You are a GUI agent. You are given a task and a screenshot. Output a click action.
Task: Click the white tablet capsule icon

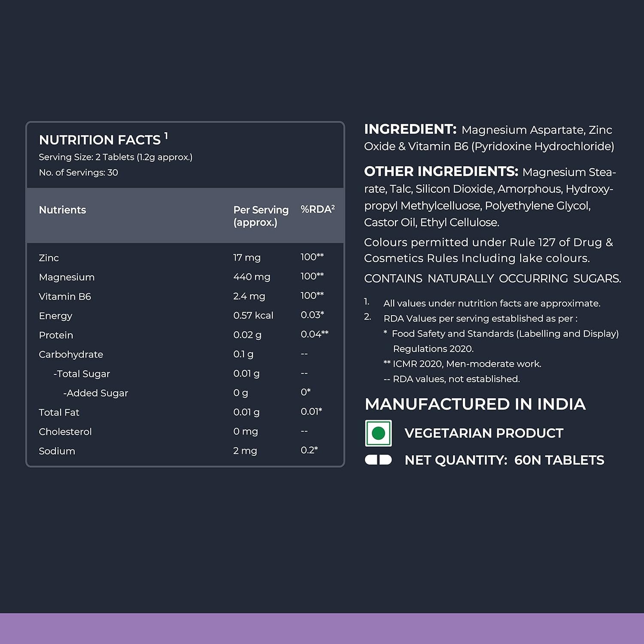pyautogui.click(x=378, y=460)
